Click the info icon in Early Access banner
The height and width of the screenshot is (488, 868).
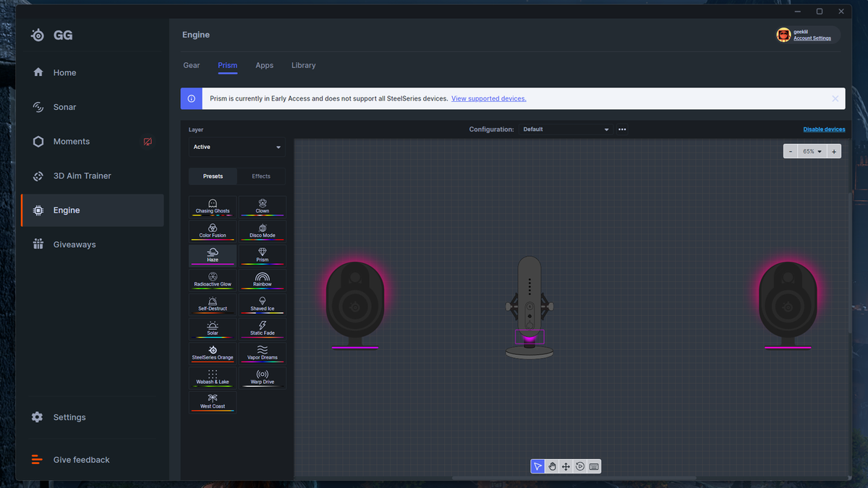[x=191, y=98]
